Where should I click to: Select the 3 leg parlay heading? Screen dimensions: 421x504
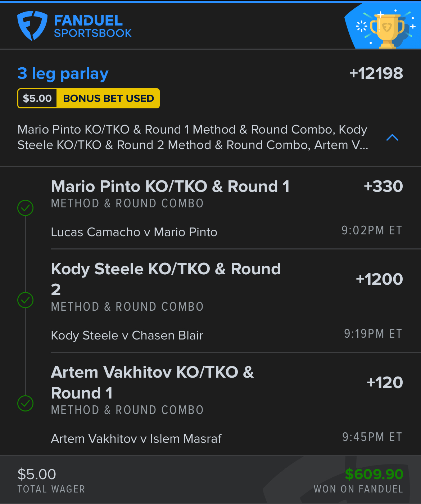(63, 74)
